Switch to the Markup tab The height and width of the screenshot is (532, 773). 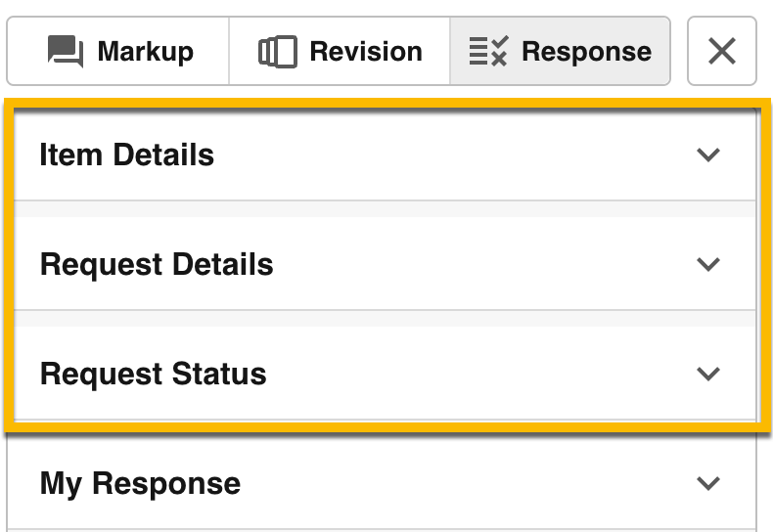click(x=118, y=51)
